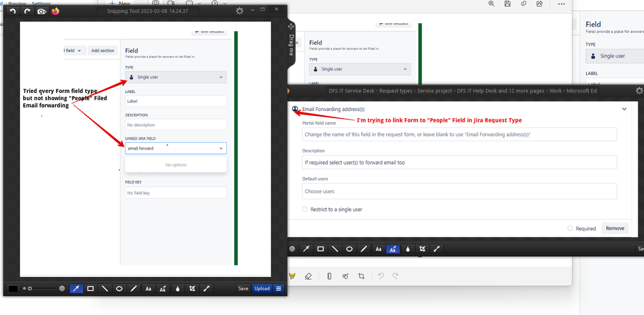The width and height of the screenshot is (644, 315).
Task: Click the Remove button
Action: (x=615, y=229)
